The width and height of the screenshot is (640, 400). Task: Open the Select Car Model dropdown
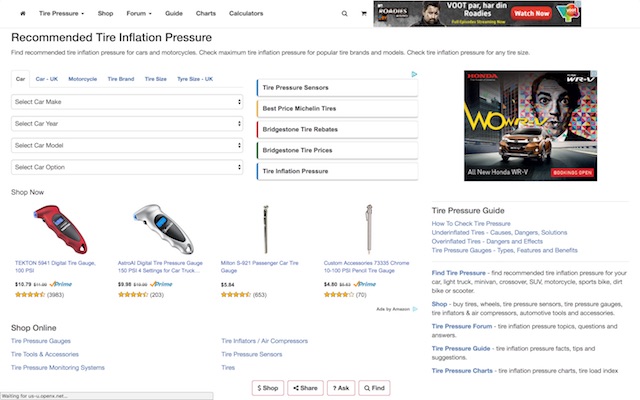tap(127, 145)
